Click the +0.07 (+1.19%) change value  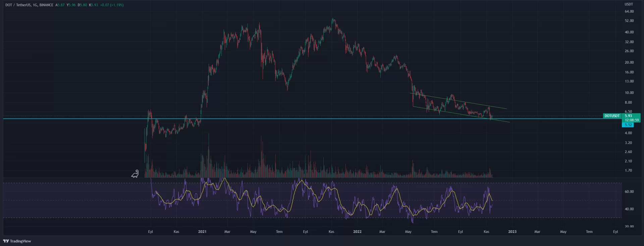[112, 5]
